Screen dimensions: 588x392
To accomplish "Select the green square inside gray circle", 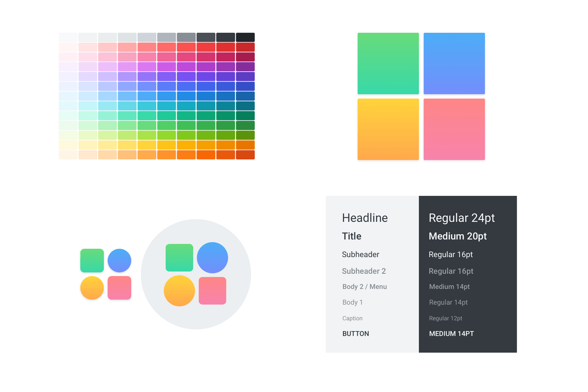I will pos(179,258).
